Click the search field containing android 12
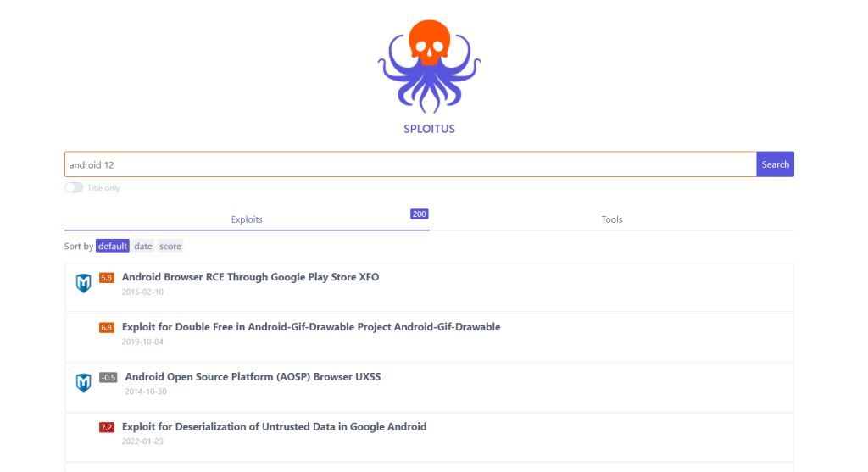Screen dimensions: 868x472 pyautogui.click(x=409, y=164)
